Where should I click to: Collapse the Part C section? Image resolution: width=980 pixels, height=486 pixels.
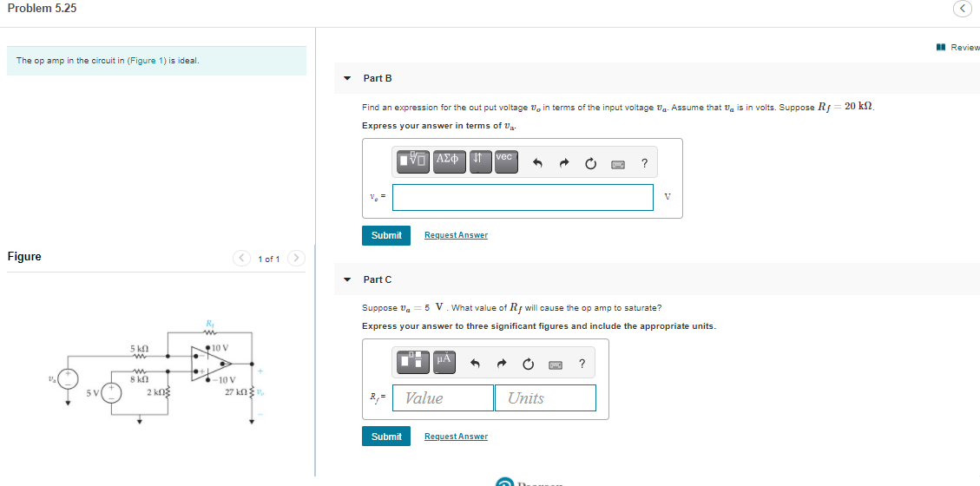tap(348, 279)
